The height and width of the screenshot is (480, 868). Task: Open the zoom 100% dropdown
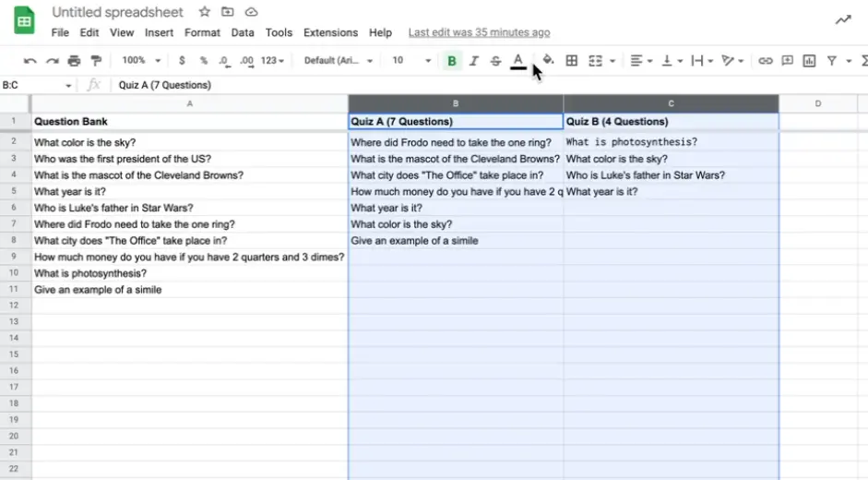tap(141, 61)
